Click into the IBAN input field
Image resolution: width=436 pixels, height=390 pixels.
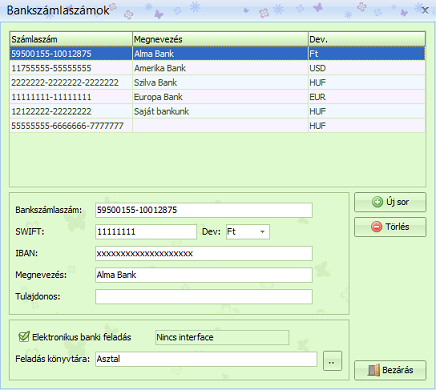(x=204, y=253)
